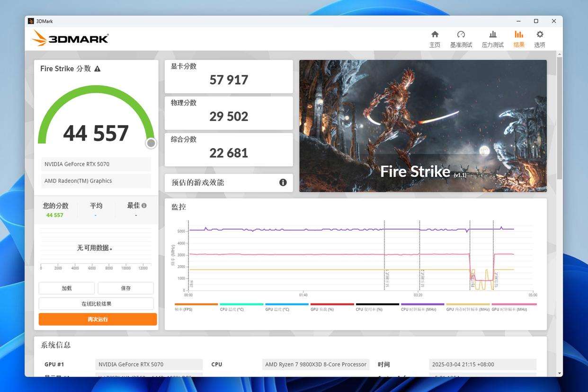Toggle the GPU 时钟频率 (MHz) legend series
The image size is (588, 392).
514,307
